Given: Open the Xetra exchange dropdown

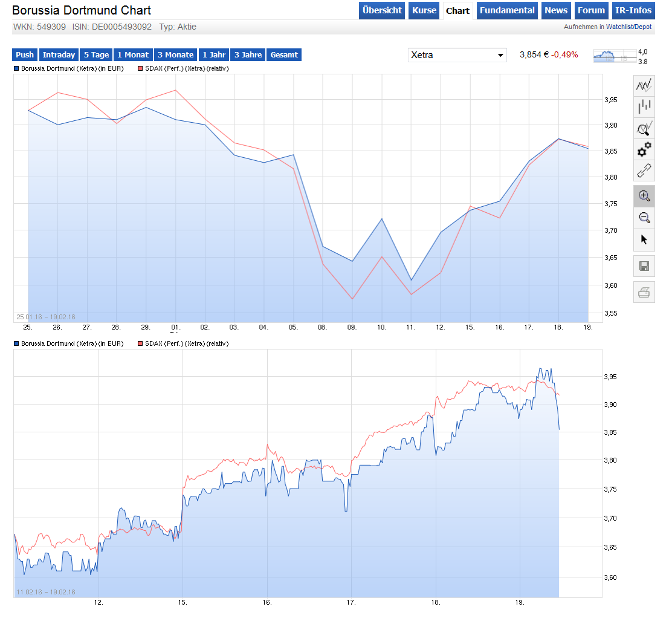Looking at the screenshot, I should (457, 55).
